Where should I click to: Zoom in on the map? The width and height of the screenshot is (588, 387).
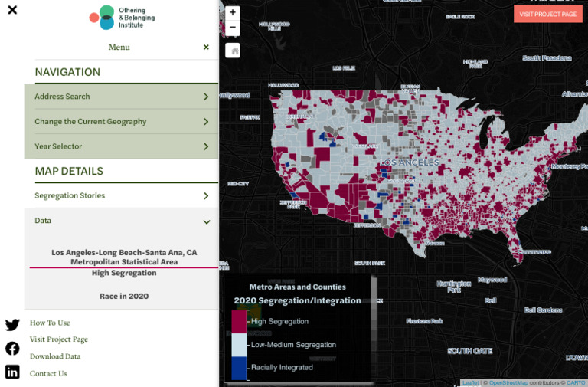pyautogui.click(x=233, y=12)
